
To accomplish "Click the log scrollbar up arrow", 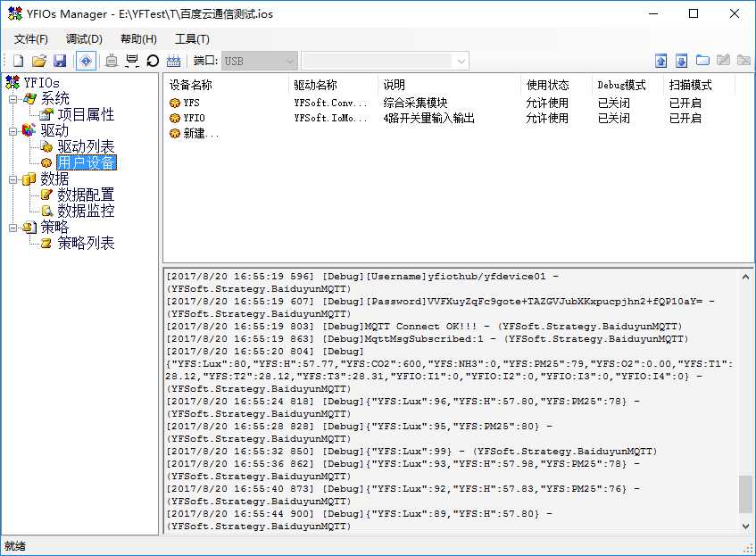I will click(x=745, y=277).
